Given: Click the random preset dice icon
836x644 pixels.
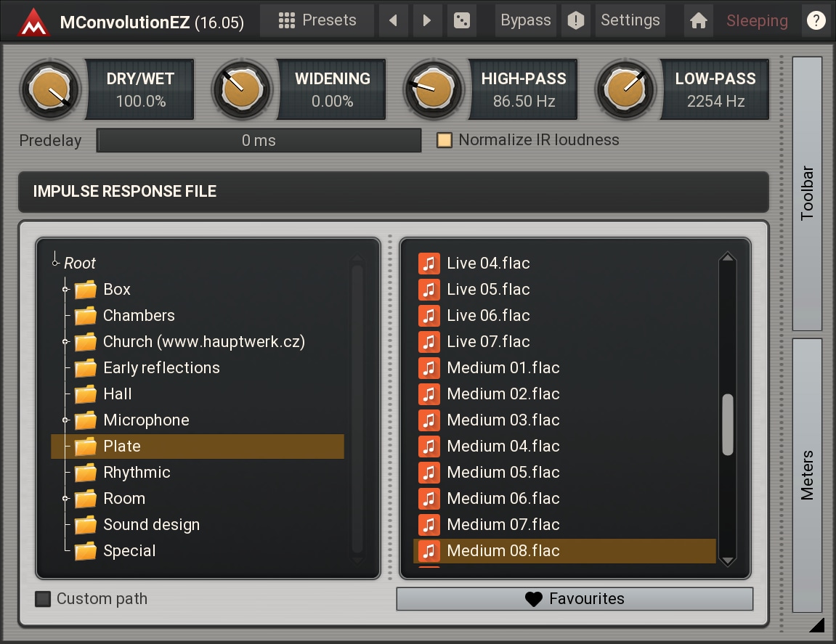Looking at the screenshot, I should coord(462,20).
